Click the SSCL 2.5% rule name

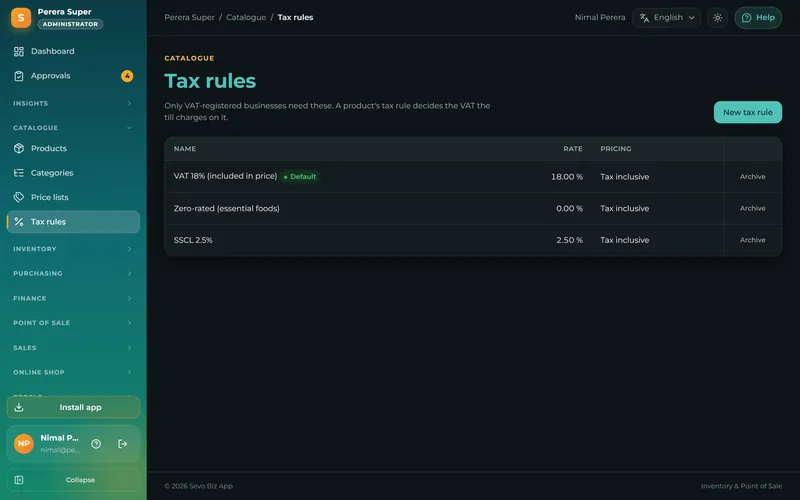193,240
